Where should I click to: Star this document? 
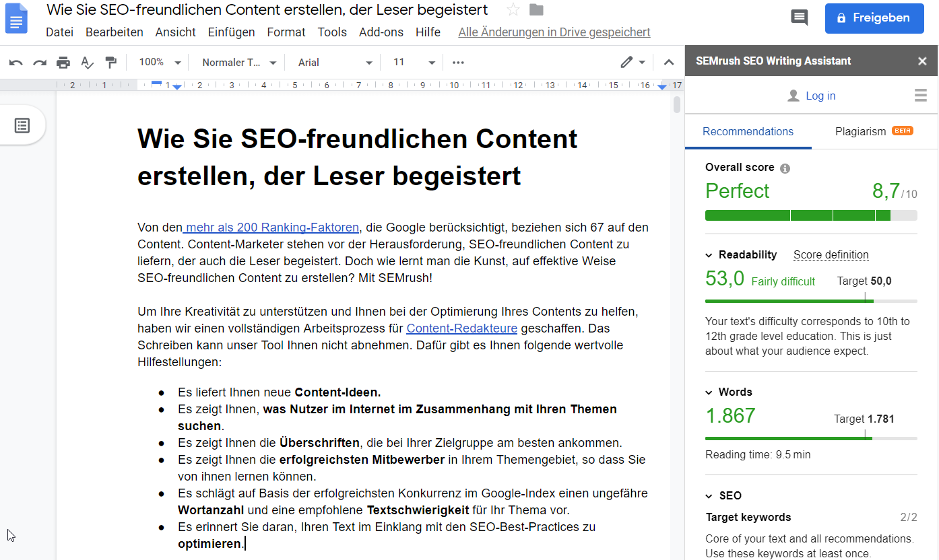click(513, 9)
